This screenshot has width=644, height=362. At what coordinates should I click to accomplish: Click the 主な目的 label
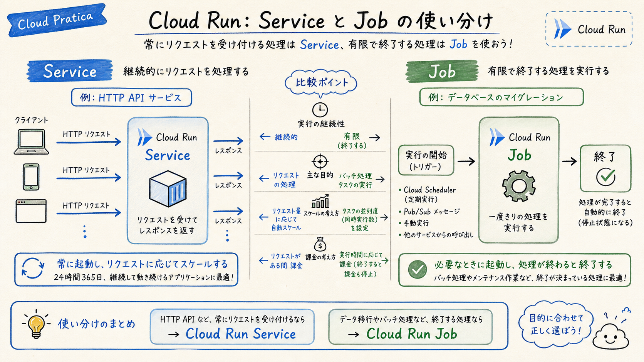point(320,175)
